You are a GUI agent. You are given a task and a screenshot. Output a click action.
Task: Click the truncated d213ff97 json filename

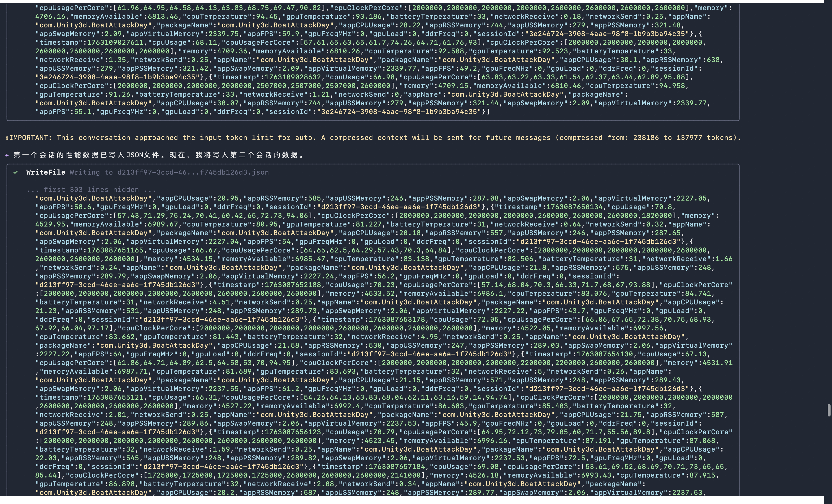pyautogui.click(x=193, y=172)
